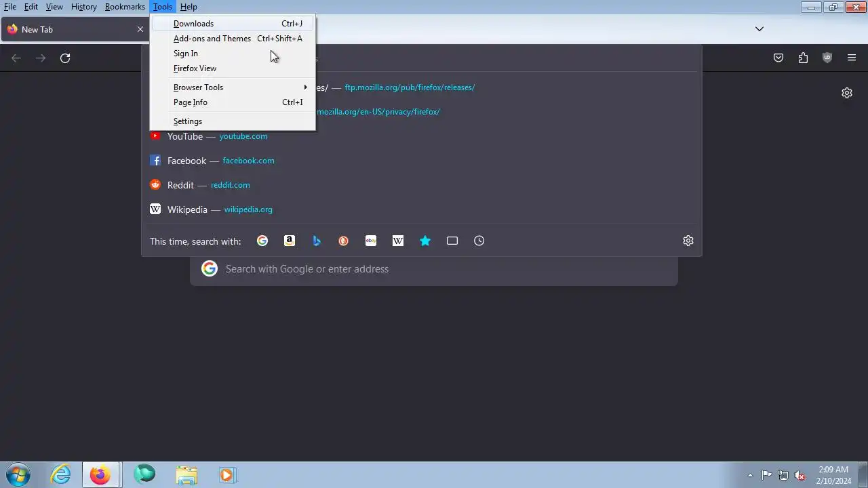Open ftp.mozilla.org/pub/firefox/releases/ link
Viewport: 868px width, 488px height.
[x=410, y=87]
